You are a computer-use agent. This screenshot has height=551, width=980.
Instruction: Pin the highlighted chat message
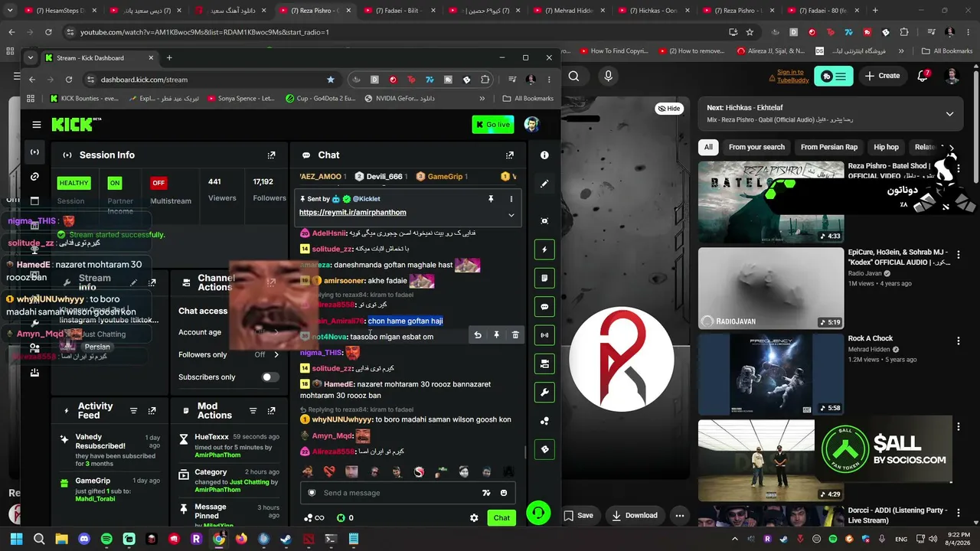coord(496,335)
